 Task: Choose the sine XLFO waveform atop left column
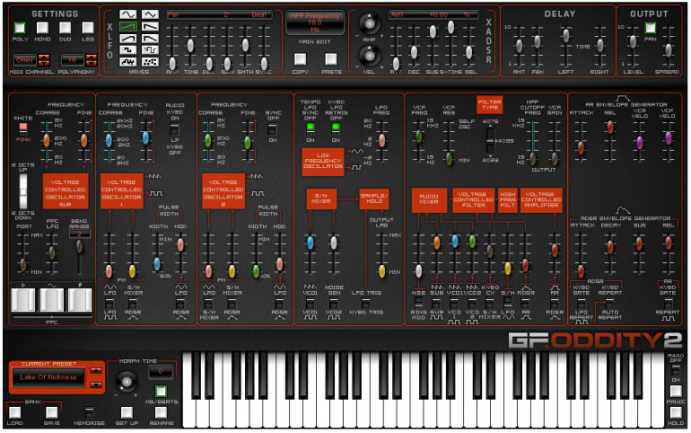[128, 15]
